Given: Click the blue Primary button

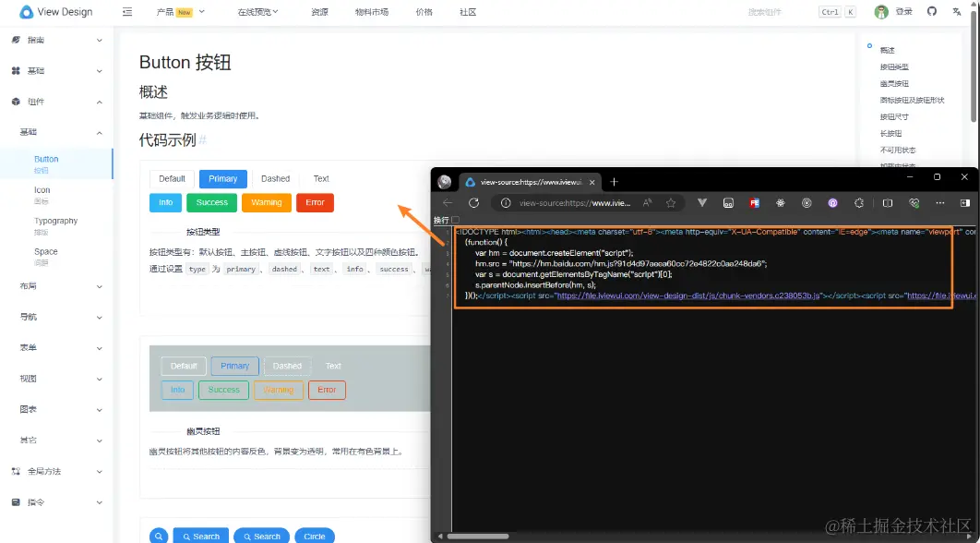Looking at the screenshot, I should 223,179.
